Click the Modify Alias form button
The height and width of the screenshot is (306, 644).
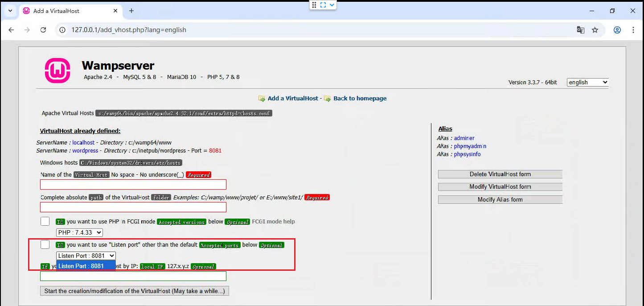(x=500, y=199)
